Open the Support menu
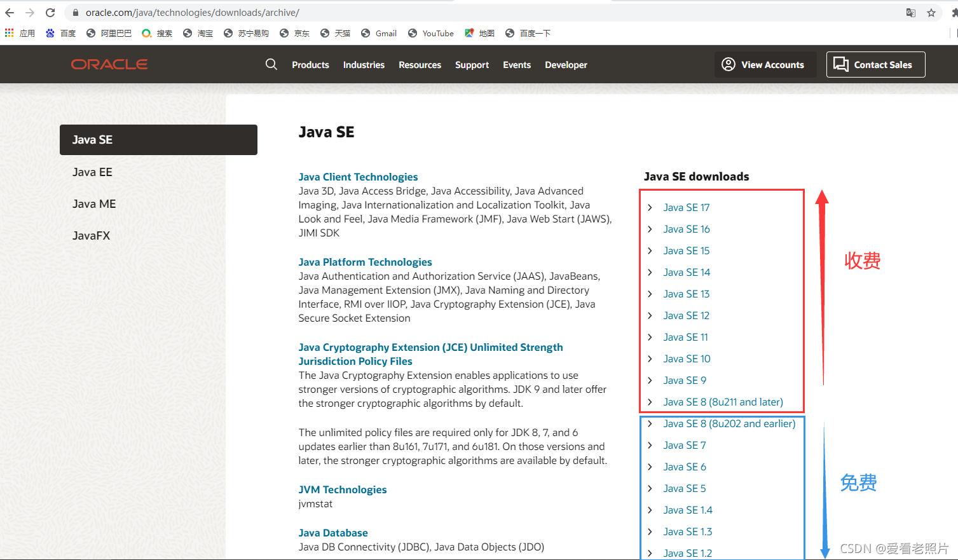This screenshot has width=958, height=560. point(472,65)
